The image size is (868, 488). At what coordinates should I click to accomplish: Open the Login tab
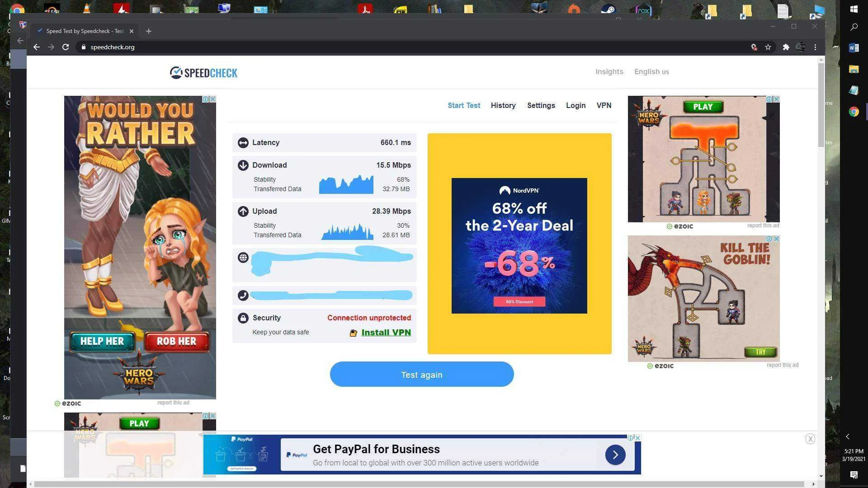[576, 105]
